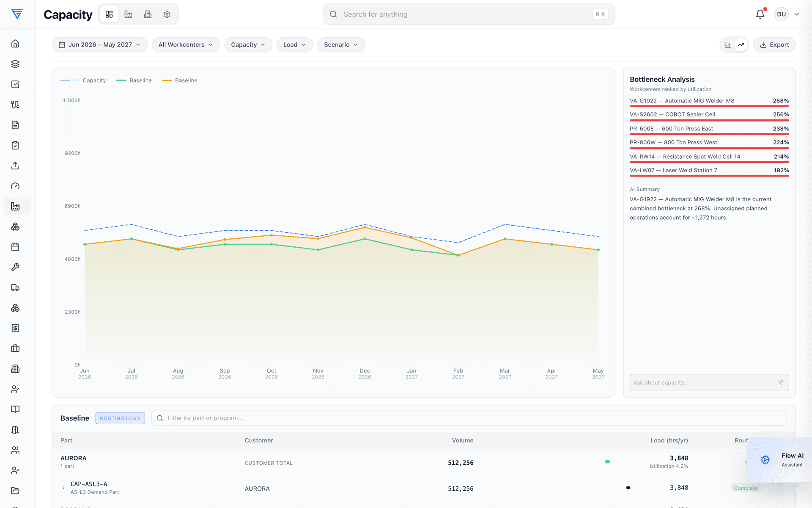Open the All Workcenters dropdown

tap(186, 44)
